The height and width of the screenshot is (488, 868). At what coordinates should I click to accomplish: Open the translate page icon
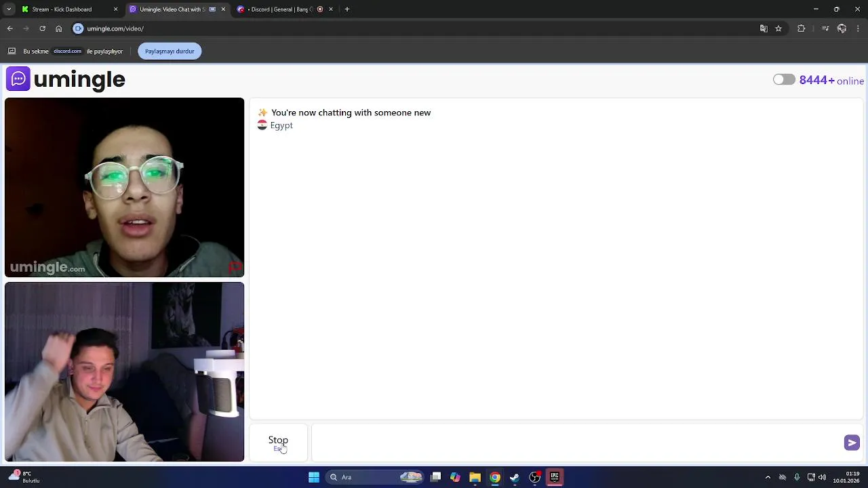coord(764,28)
